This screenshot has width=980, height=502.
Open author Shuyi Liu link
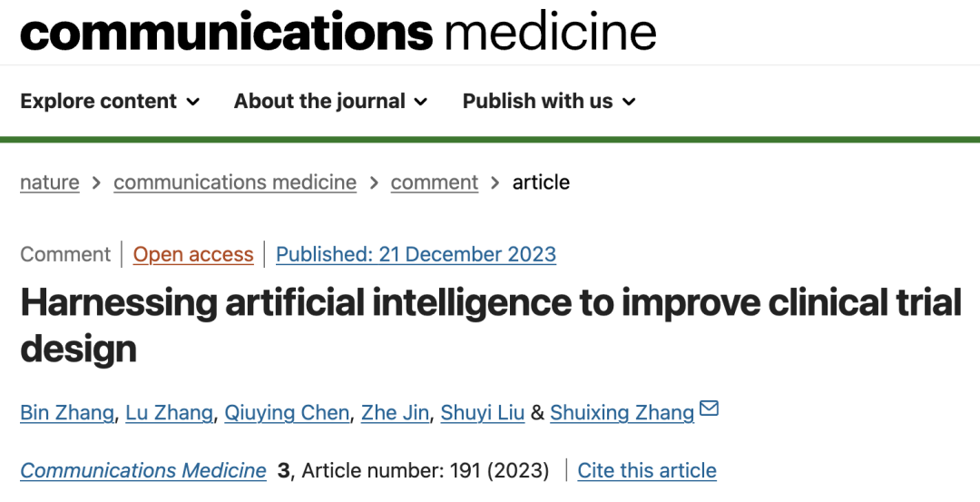483,413
